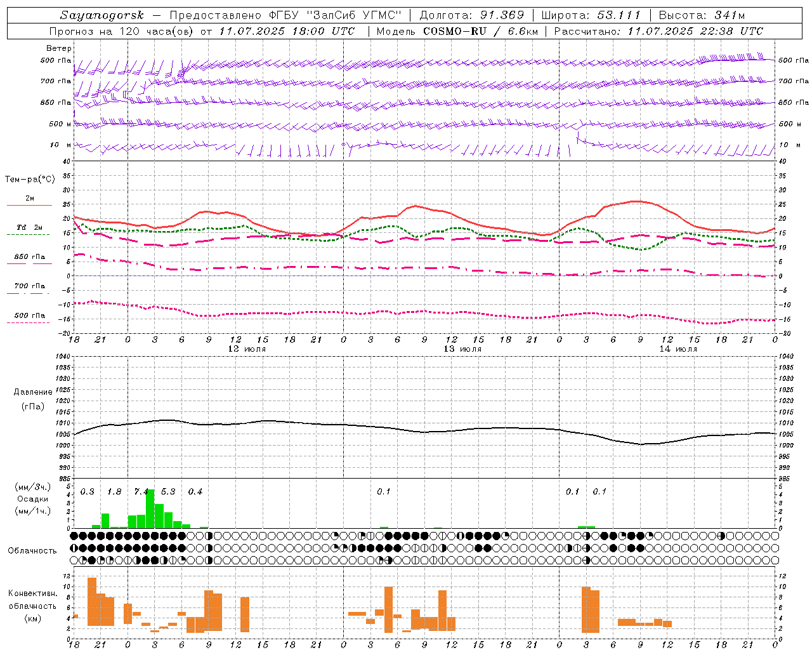This screenshot has width=812, height=650.
Task: Click the Ветер panel label
Action: click(59, 48)
